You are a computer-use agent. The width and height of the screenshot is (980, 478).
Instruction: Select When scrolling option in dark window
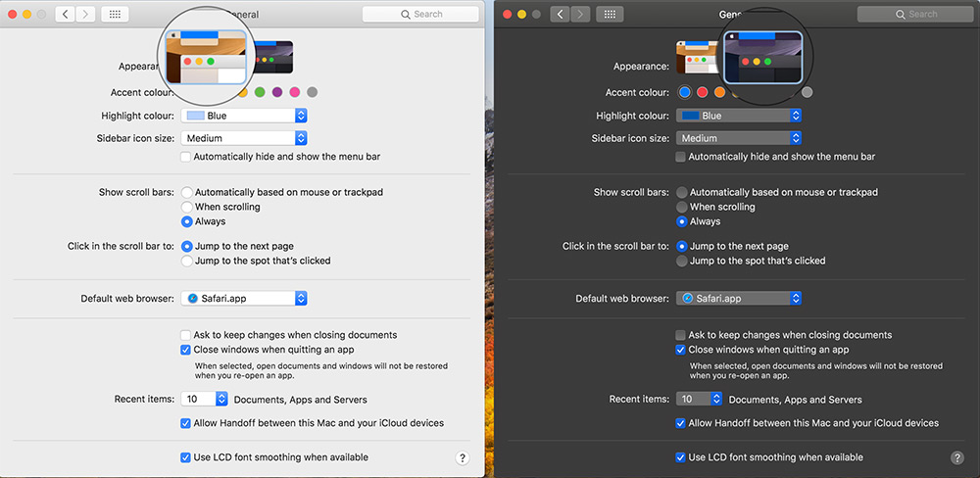(681, 207)
